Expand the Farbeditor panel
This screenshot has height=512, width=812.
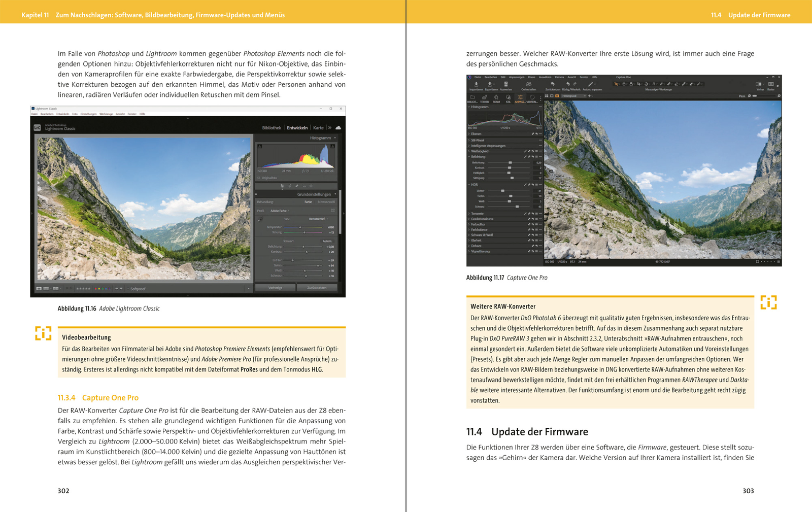coord(469,224)
